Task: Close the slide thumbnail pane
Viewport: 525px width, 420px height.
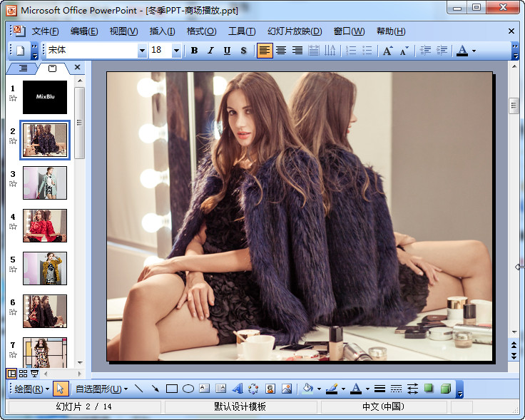Action: pos(78,68)
